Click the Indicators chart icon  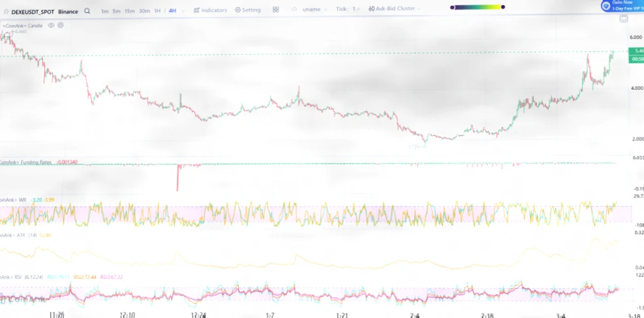click(196, 10)
